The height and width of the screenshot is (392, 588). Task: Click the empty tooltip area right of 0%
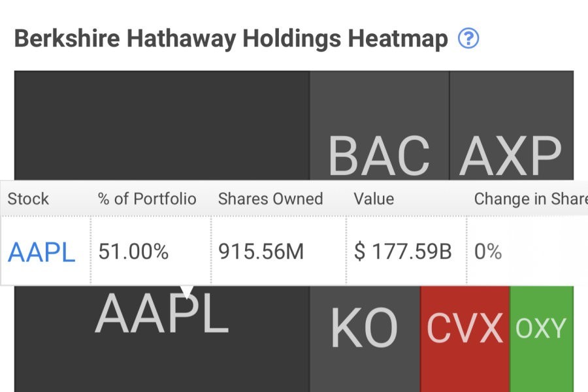tap(549, 252)
